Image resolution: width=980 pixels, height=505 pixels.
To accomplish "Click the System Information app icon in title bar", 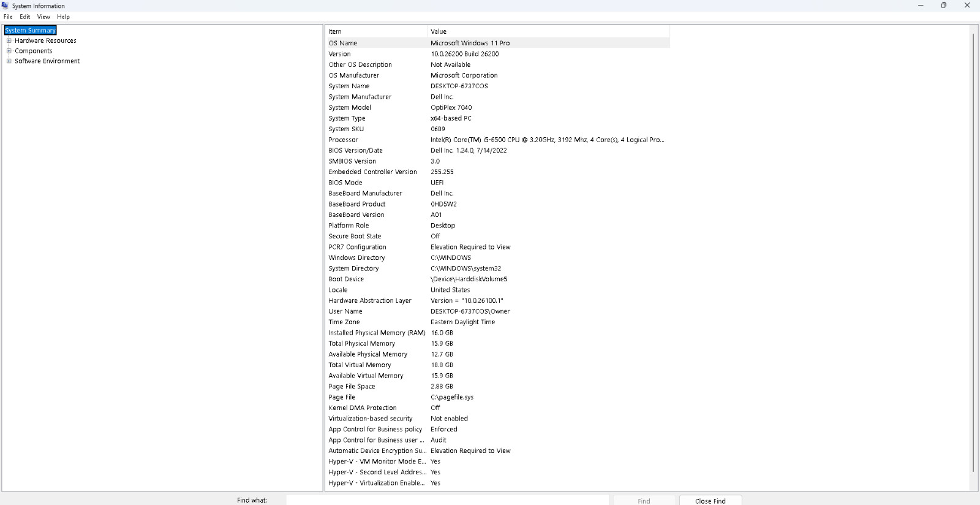I will click(x=5, y=6).
